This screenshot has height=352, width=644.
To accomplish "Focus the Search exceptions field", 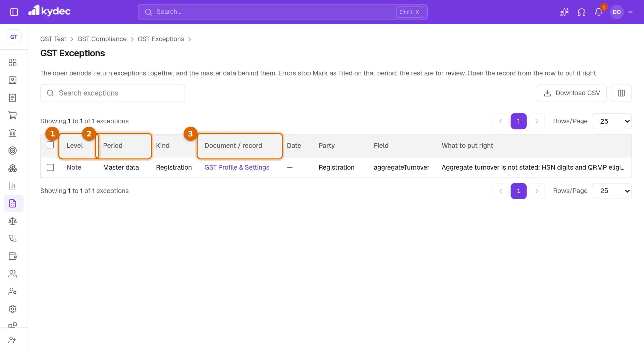I will pos(113,93).
